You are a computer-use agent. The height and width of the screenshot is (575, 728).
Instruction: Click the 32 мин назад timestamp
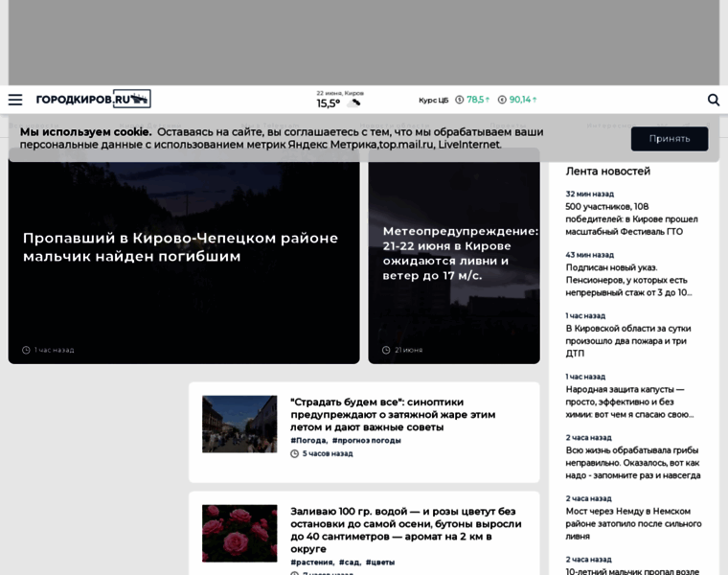589,194
